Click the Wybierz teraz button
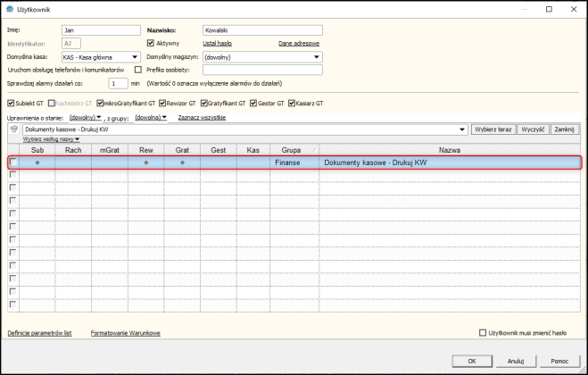 click(493, 129)
